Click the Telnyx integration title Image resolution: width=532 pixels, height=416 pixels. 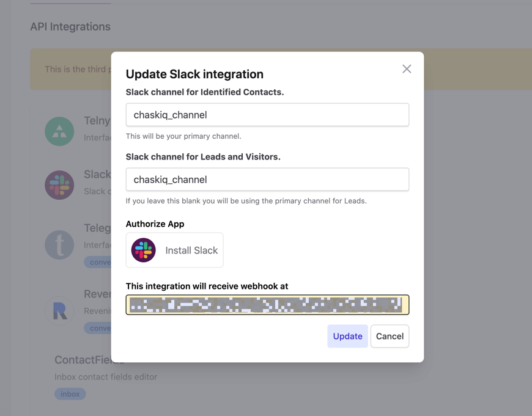pyautogui.click(x=97, y=120)
